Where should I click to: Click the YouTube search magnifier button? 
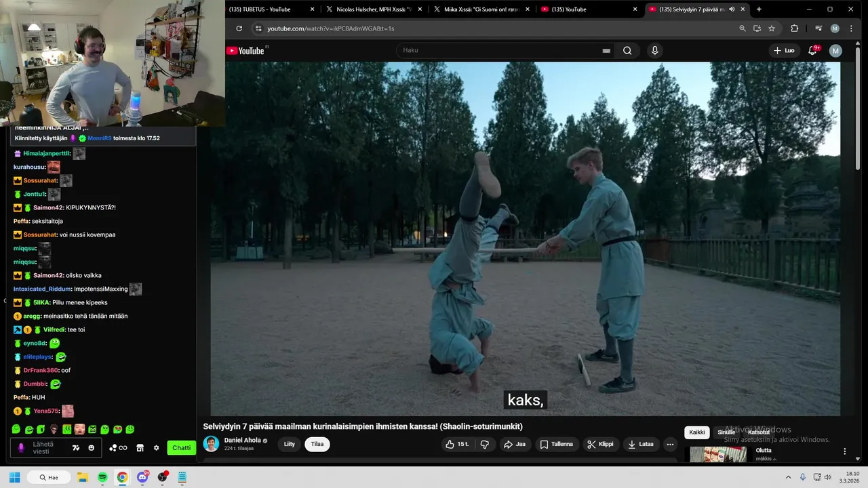click(x=627, y=50)
